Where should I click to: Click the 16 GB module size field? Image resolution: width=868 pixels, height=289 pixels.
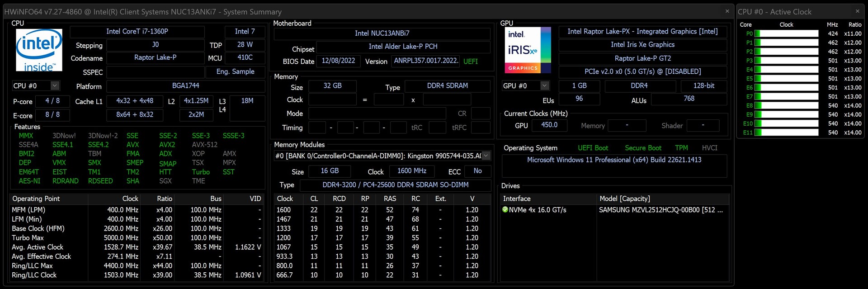330,171
